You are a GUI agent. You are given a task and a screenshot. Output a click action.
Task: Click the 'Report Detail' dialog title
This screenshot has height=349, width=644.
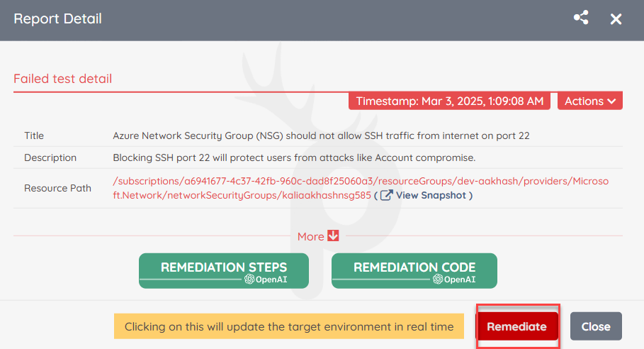(x=57, y=19)
